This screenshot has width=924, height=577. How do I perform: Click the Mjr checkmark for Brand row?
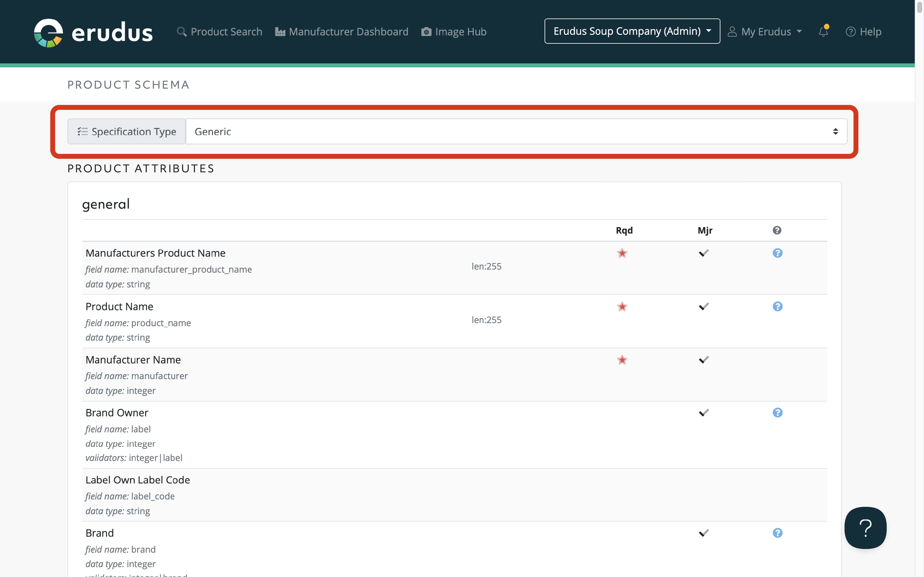coord(704,533)
